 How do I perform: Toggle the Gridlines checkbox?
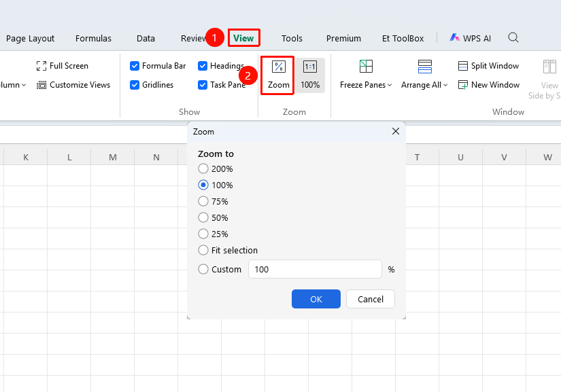135,85
